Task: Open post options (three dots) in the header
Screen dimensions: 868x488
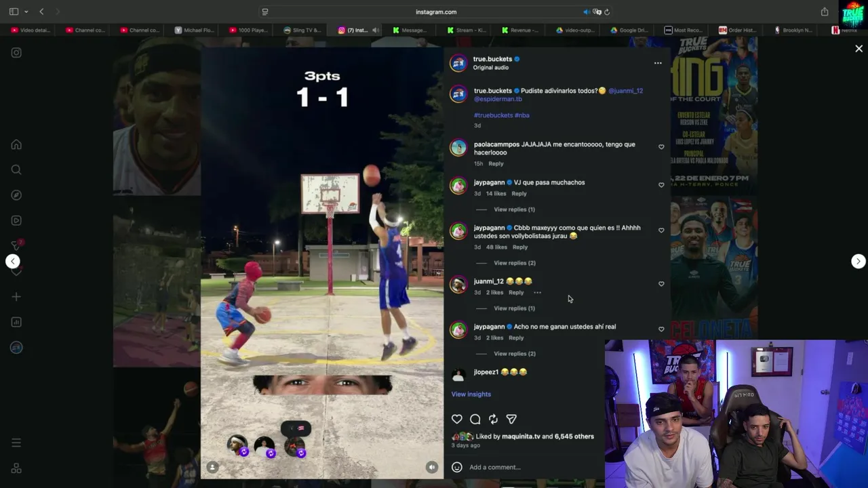Action: tap(658, 63)
